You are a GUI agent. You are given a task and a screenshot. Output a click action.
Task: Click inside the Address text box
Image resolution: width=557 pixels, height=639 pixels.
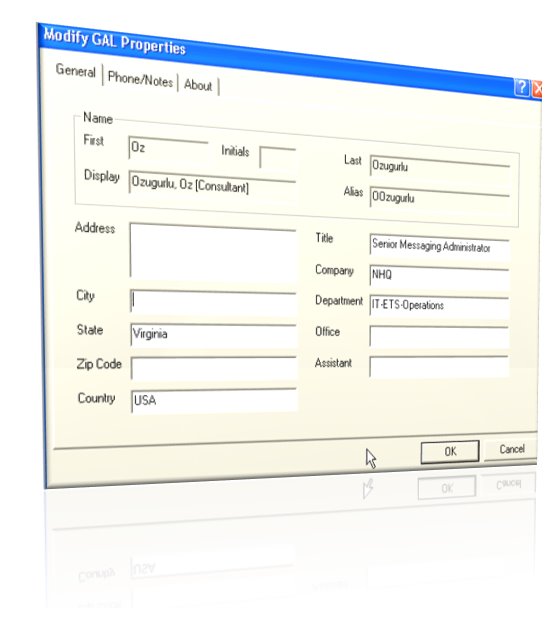click(x=213, y=253)
